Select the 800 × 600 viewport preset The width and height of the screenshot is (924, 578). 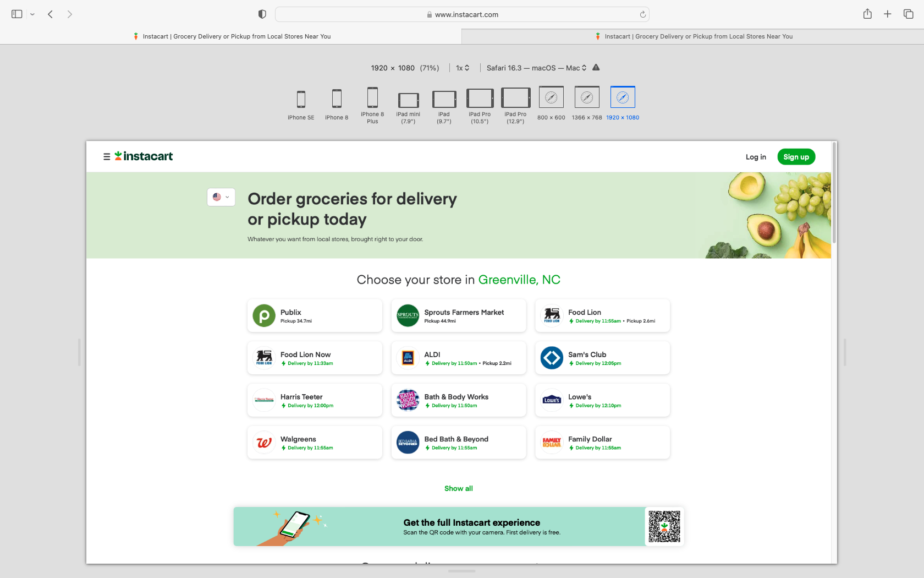pos(551,103)
